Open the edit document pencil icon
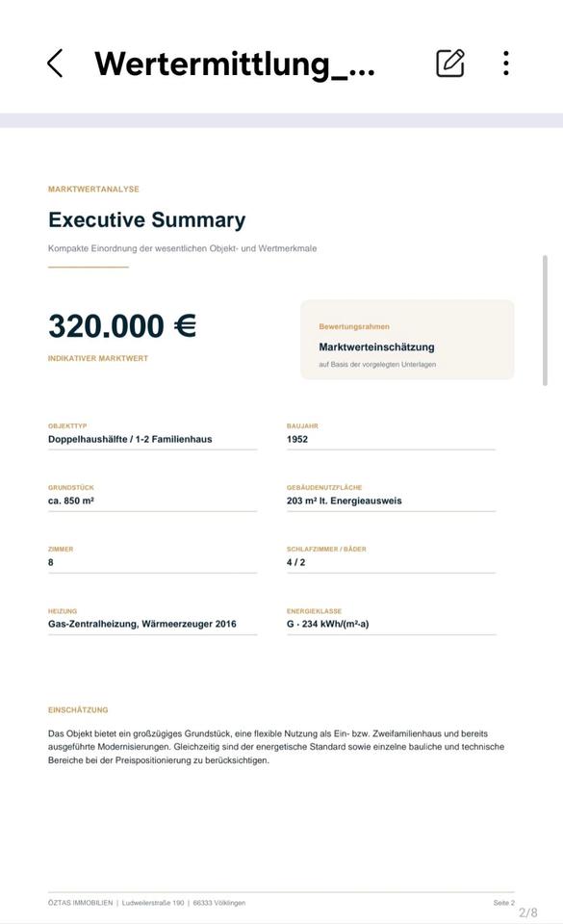 coord(450,64)
